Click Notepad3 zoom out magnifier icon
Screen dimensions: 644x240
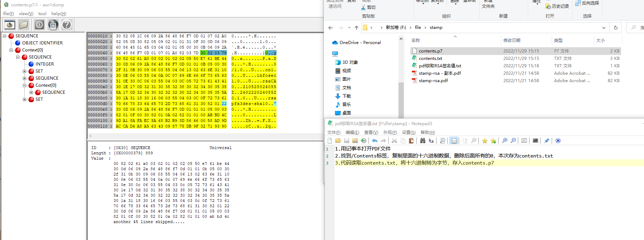coord(513,141)
